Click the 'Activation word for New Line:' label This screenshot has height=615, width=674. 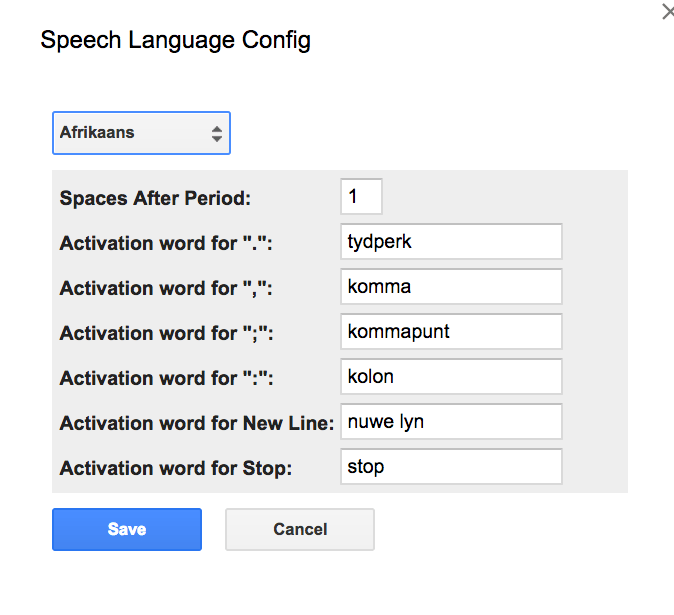(197, 423)
